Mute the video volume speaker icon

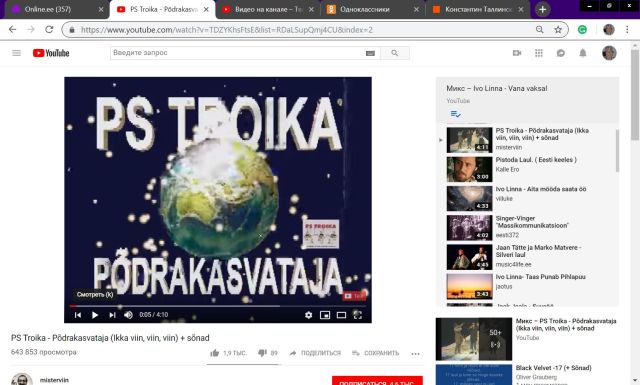(128, 315)
